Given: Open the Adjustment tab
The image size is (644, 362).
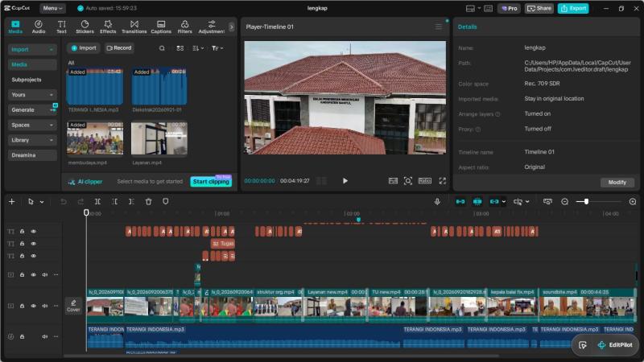Looking at the screenshot, I should pyautogui.click(x=211, y=27).
